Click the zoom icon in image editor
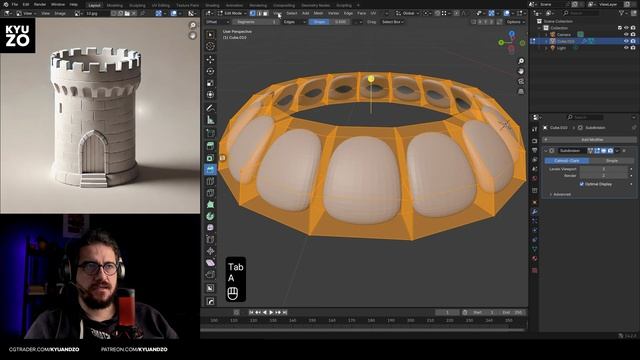 (x=193, y=25)
